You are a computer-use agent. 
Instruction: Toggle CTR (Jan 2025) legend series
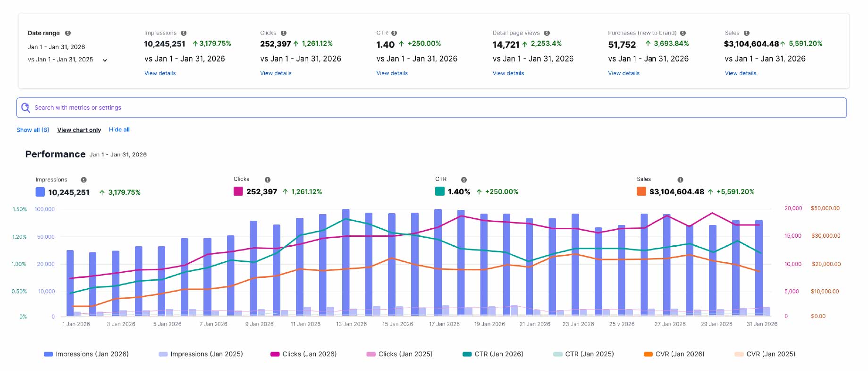pos(583,354)
